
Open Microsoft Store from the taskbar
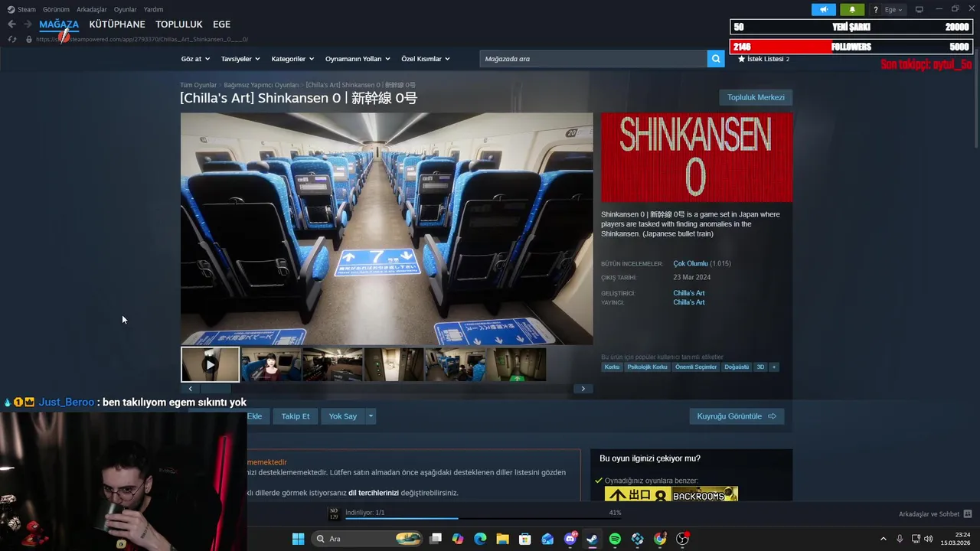(x=525, y=539)
